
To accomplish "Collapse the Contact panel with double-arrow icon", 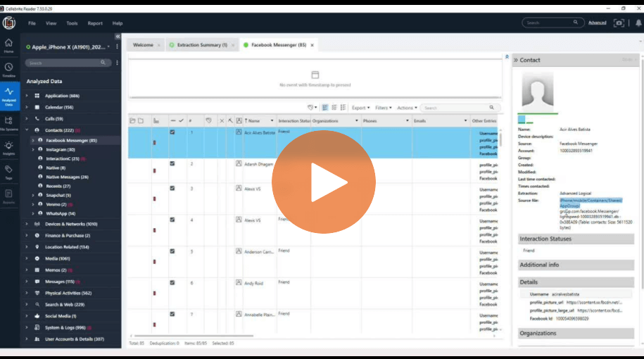I will click(516, 60).
